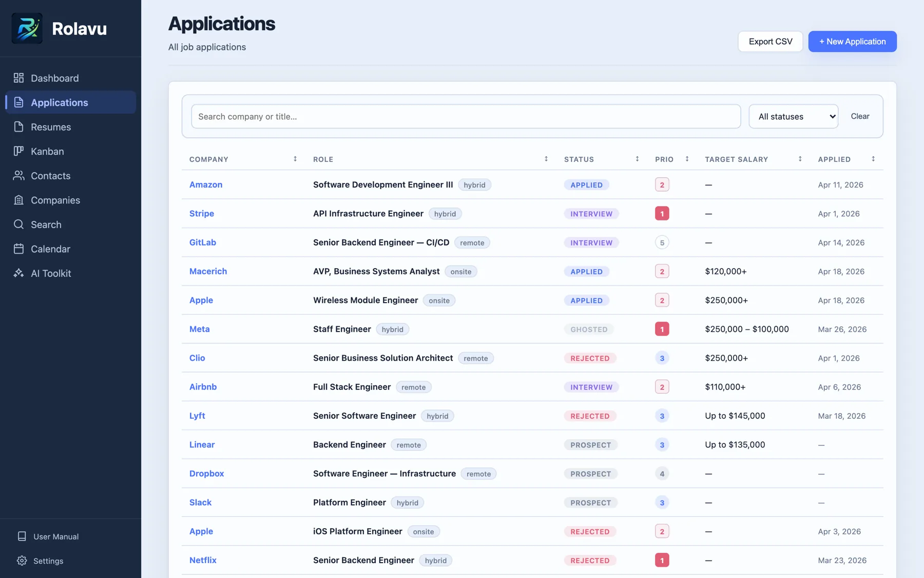Click the AI Toolkit sparkle icon

pyautogui.click(x=18, y=273)
